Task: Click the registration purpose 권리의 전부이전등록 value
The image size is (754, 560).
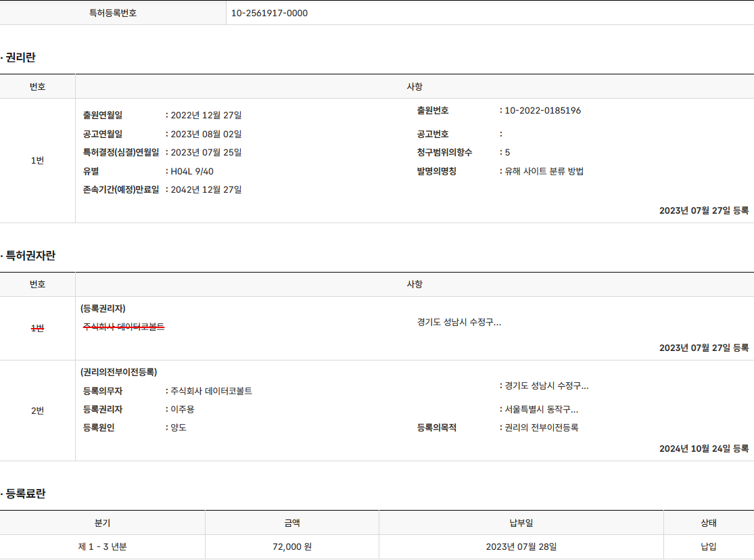Action: (541, 427)
